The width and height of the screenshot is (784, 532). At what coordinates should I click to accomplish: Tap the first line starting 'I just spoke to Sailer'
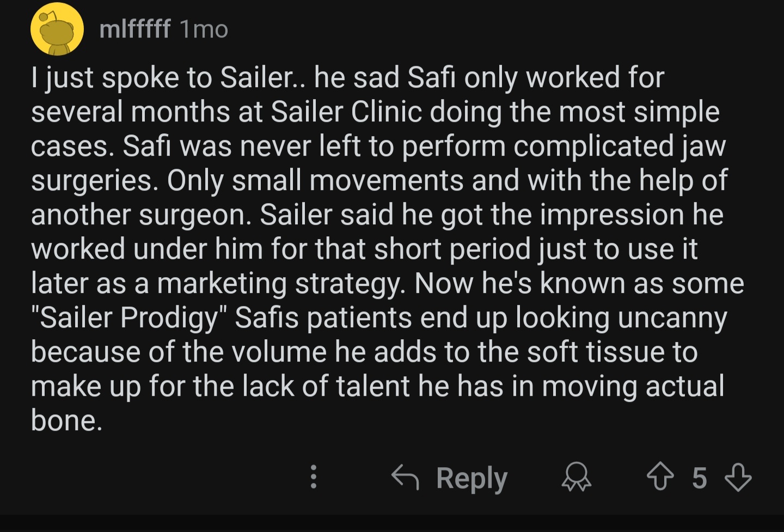347,77
